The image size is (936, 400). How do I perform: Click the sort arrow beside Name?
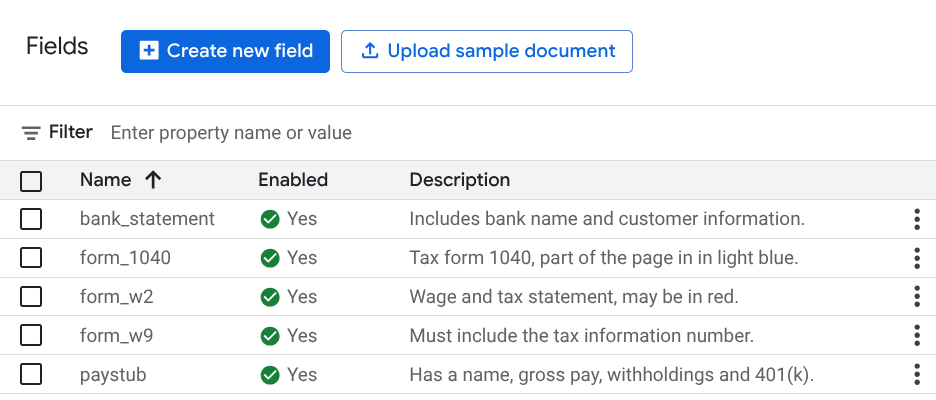click(x=153, y=180)
